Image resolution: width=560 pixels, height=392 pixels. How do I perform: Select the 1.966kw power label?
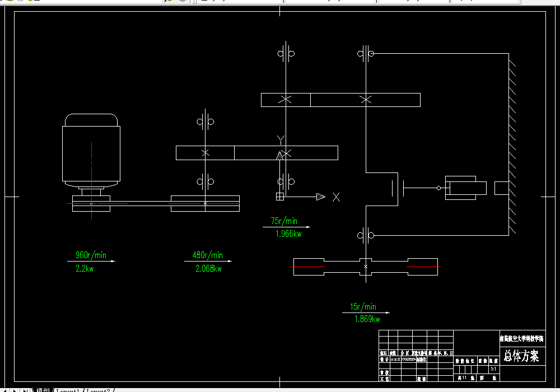tap(288, 234)
